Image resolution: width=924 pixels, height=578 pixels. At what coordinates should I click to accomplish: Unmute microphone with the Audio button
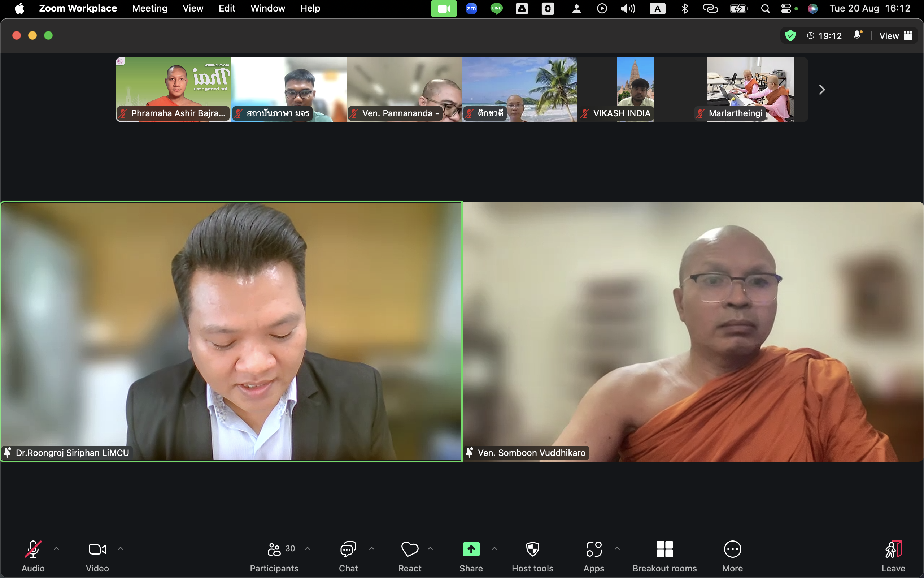(33, 556)
